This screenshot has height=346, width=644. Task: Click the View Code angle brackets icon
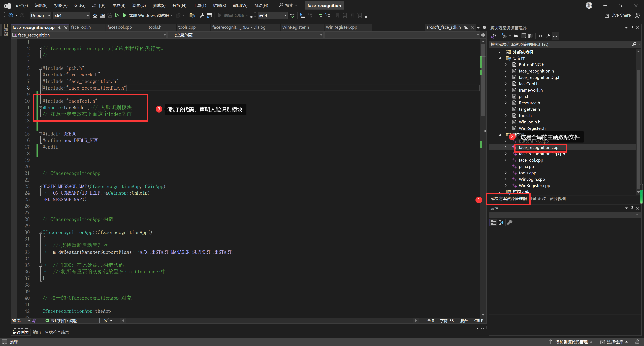pyautogui.click(x=540, y=36)
